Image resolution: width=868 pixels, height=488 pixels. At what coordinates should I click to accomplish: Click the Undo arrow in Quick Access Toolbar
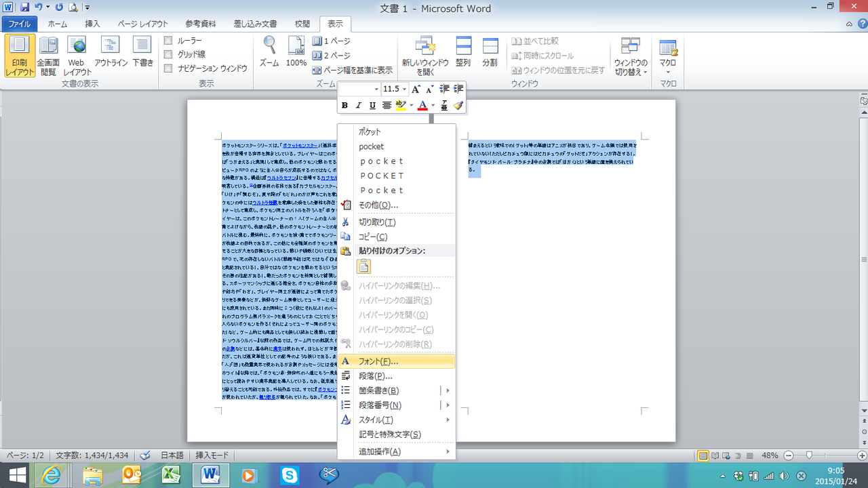pos(39,7)
